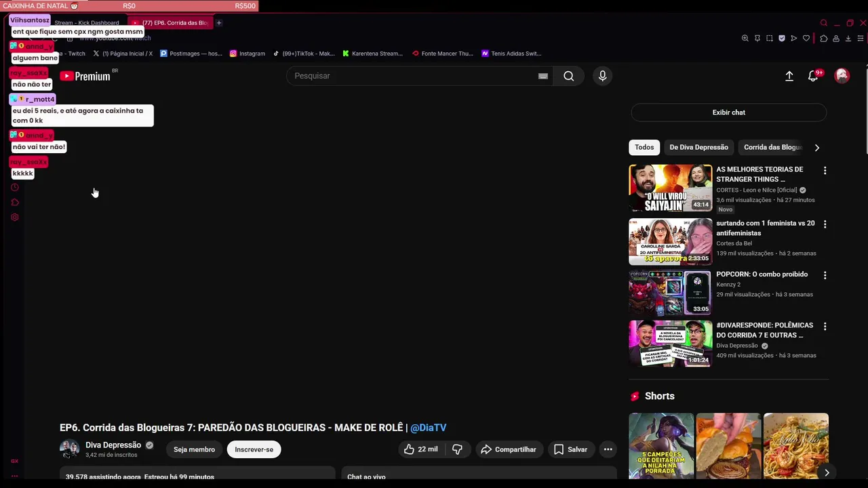The height and width of the screenshot is (488, 868).
Task: Go to YouTube Premium home logo
Action: tap(85, 76)
